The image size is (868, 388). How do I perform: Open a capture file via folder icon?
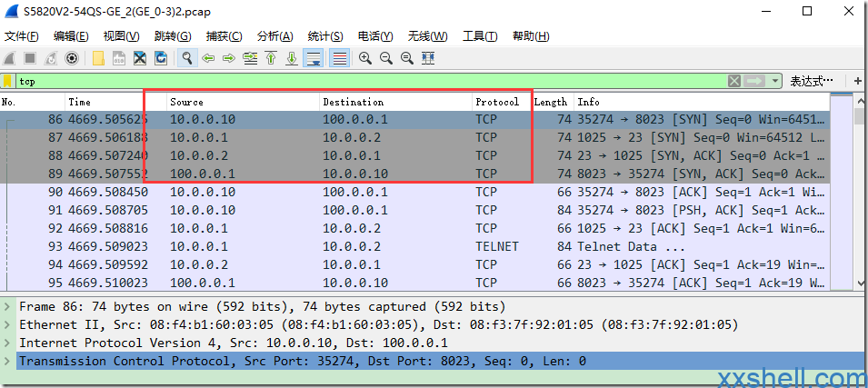click(x=98, y=58)
